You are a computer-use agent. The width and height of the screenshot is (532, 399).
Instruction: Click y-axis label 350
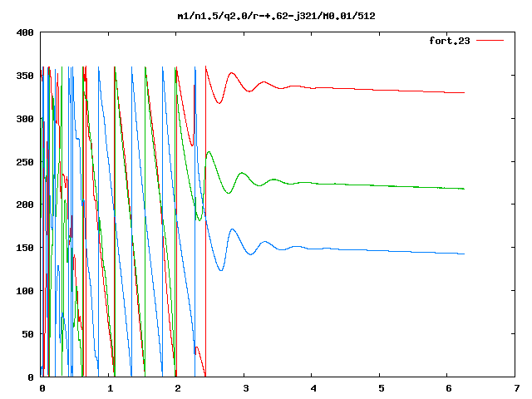click(25, 76)
